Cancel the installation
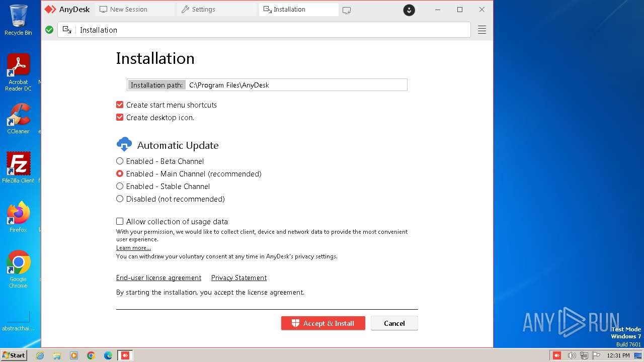The height and width of the screenshot is (362, 644). (x=394, y=323)
